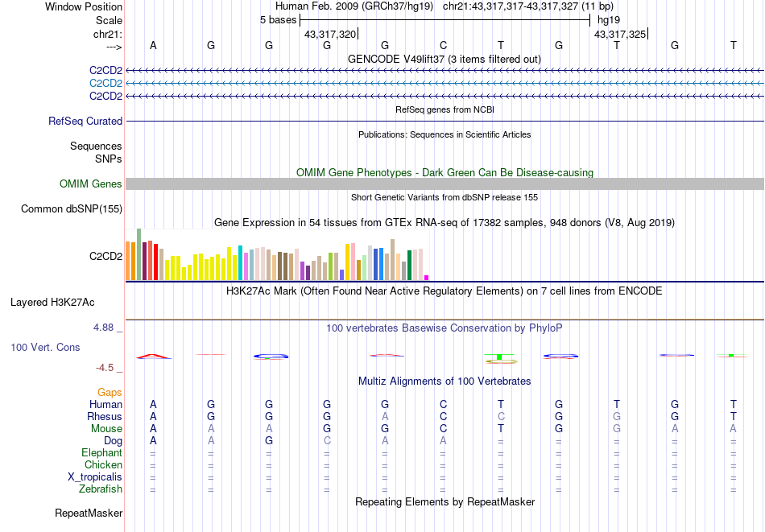Screen dimensions: 765x532
Task: Click the small magenta bar in GTEx chart
Action: [427, 278]
